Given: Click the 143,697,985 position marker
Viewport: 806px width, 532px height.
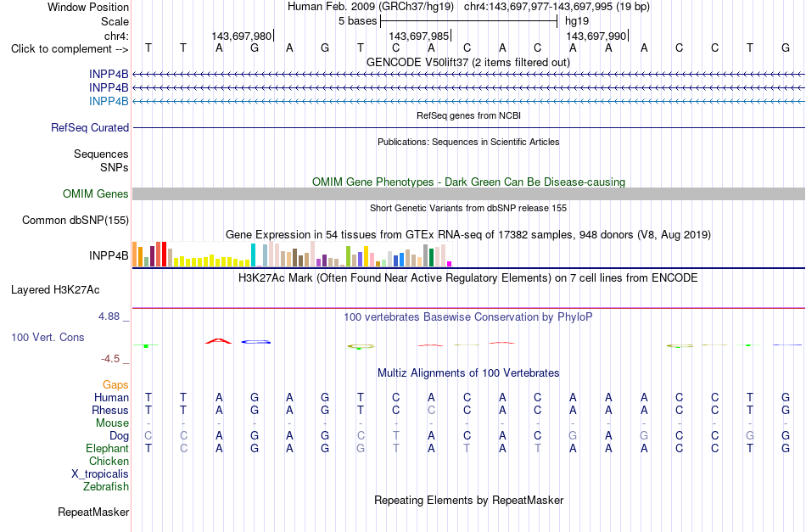Looking at the screenshot, I should pyautogui.click(x=419, y=36).
